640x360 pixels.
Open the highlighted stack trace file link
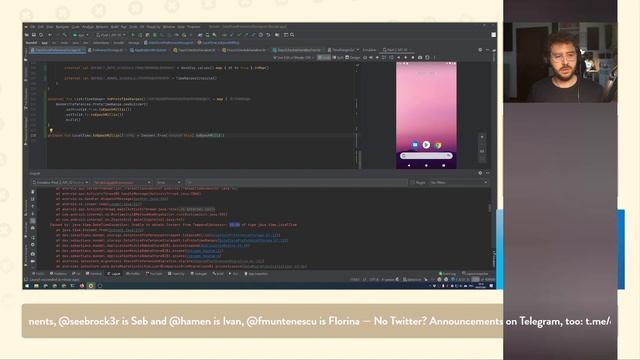point(253,240)
